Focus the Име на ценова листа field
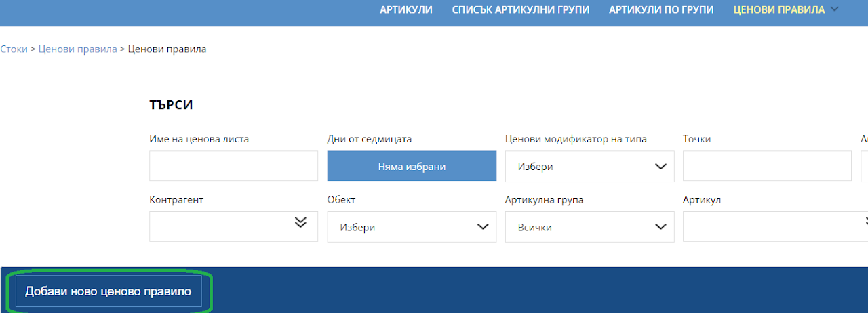868x313 pixels. pos(233,166)
